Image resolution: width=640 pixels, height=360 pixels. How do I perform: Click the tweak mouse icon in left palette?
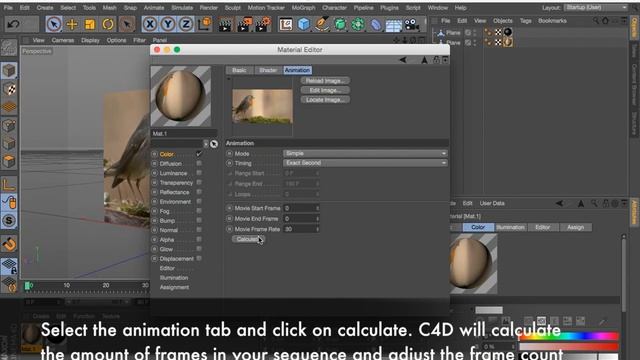point(9,202)
